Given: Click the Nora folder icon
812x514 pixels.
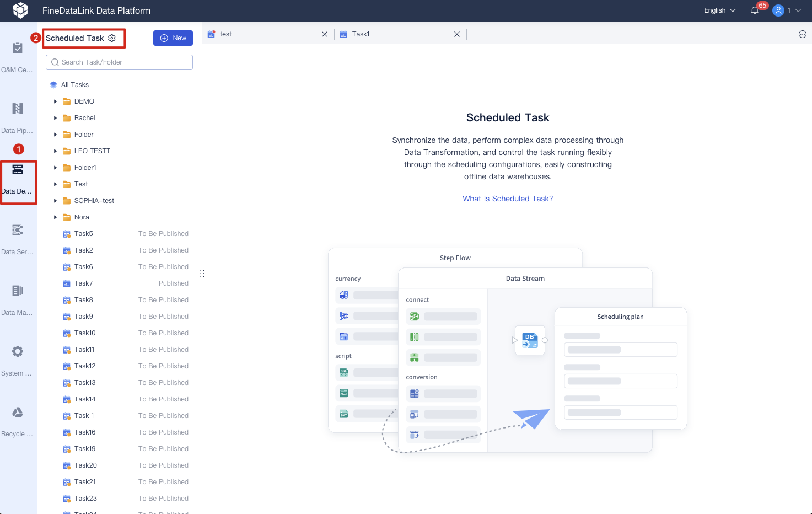Looking at the screenshot, I should coord(67,217).
